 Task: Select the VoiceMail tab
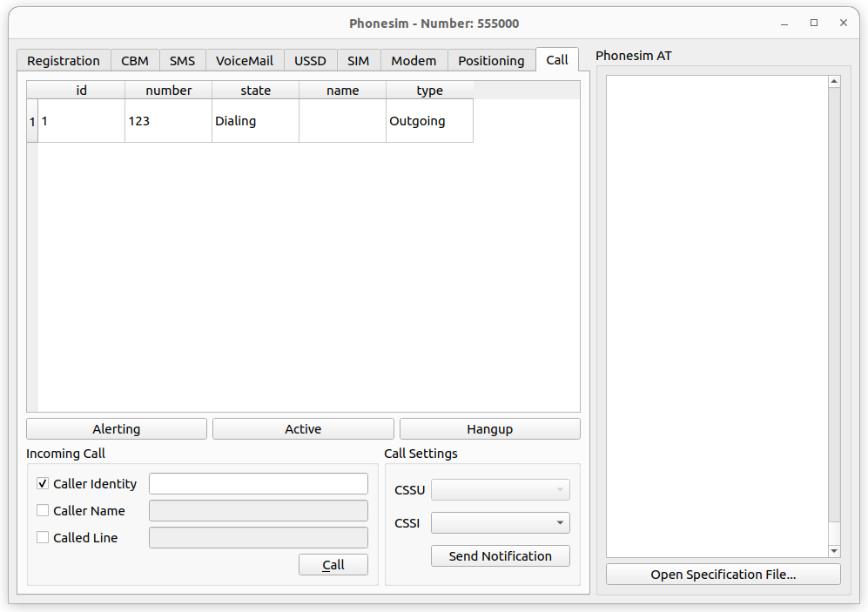pos(244,60)
